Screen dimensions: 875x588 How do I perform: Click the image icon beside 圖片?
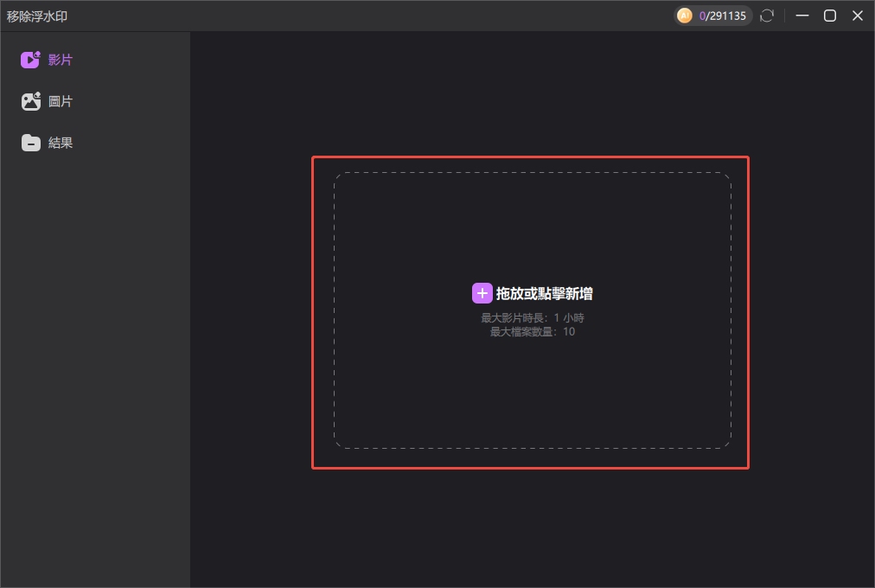pos(31,101)
